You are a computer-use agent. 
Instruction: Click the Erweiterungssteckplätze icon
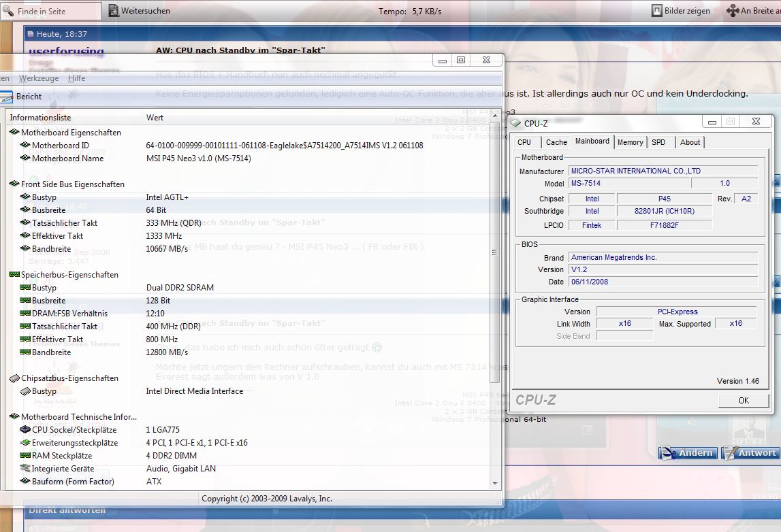click(25, 442)
